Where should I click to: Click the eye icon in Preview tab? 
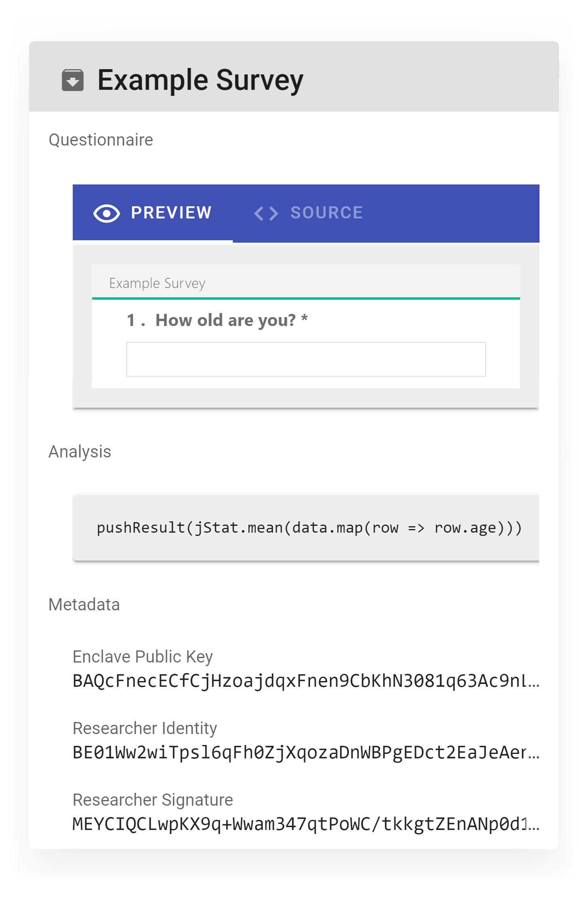pos(106,213)
